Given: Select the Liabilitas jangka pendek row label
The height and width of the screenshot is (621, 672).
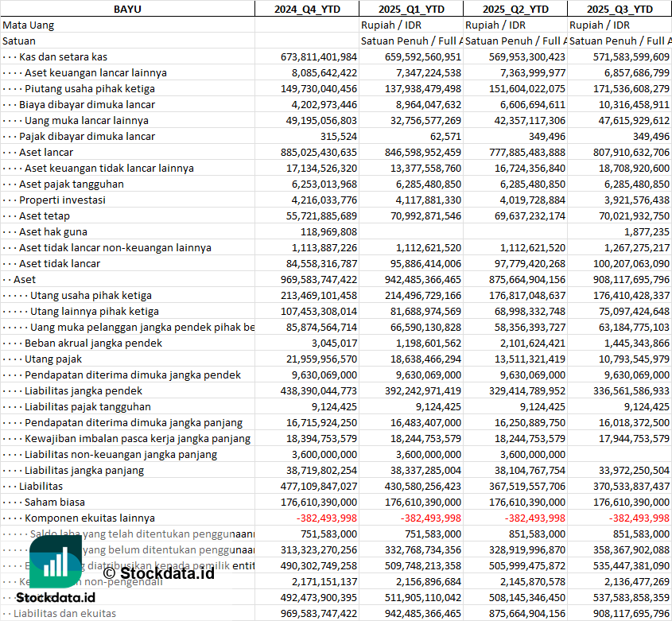Looking at the screenshot, I should pyautogui.click(x=84, y=390).
